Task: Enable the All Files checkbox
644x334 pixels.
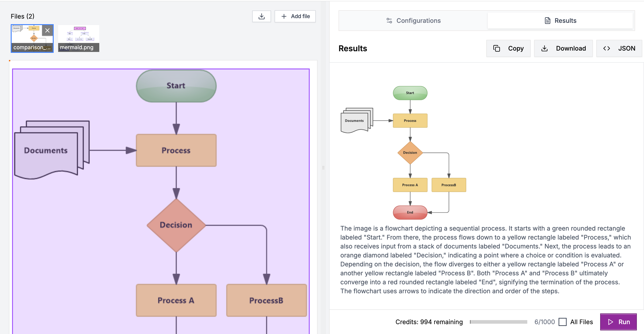Action: click(x=563, y=322)
